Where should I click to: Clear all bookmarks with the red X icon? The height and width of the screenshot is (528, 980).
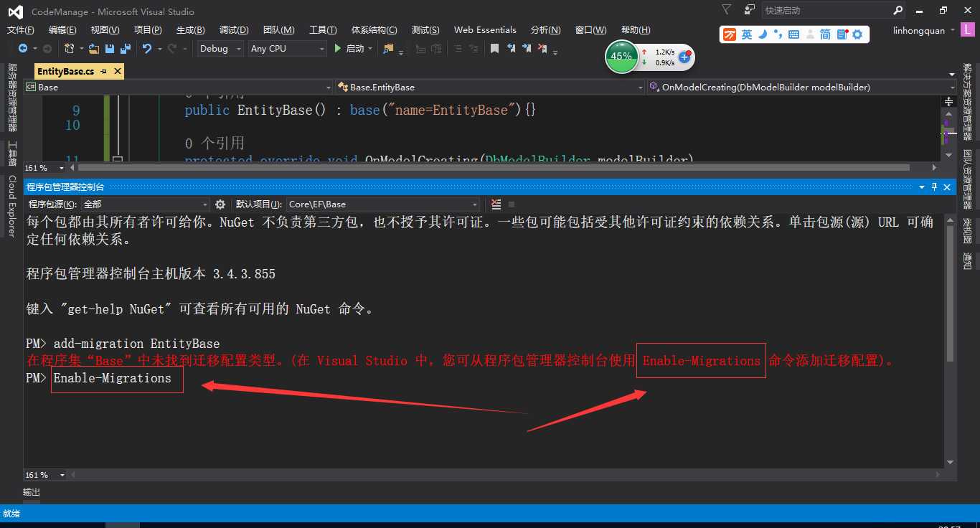click(x=542, y=48)
